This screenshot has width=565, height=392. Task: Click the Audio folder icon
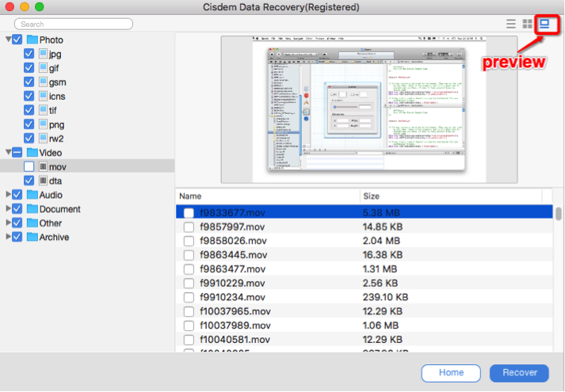[32, 194]
